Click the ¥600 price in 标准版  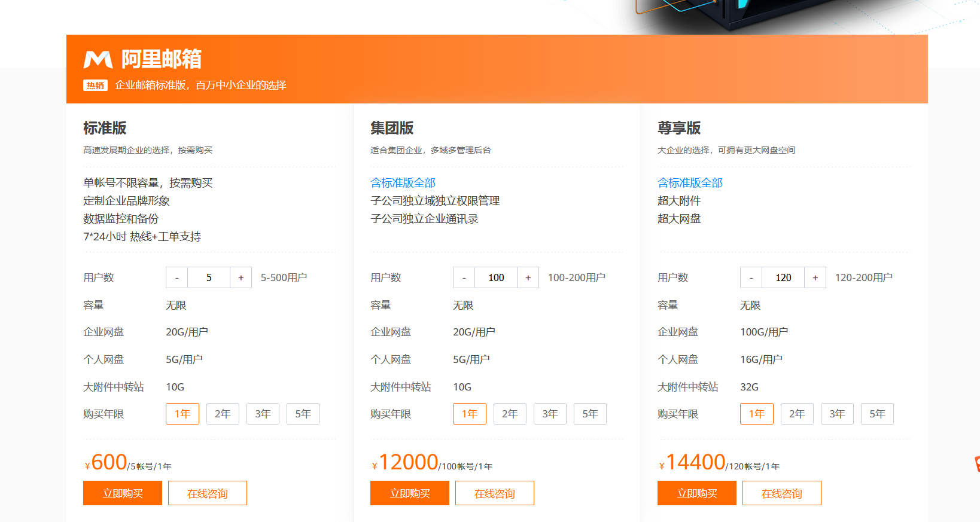pyautogui.click(x=106, y=462)
